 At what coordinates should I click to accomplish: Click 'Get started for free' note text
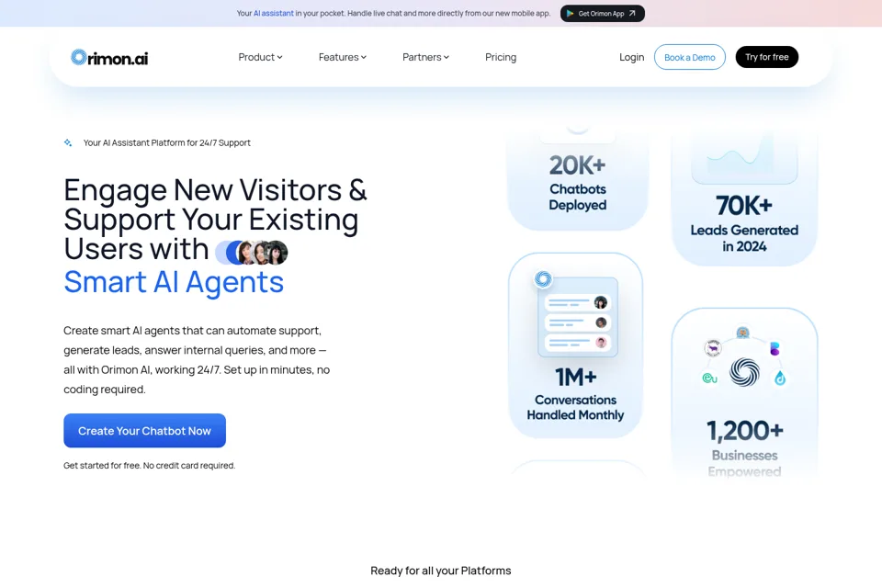point(149,465)
